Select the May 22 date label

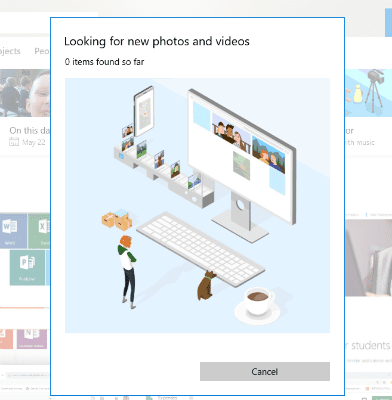[34, 142]
